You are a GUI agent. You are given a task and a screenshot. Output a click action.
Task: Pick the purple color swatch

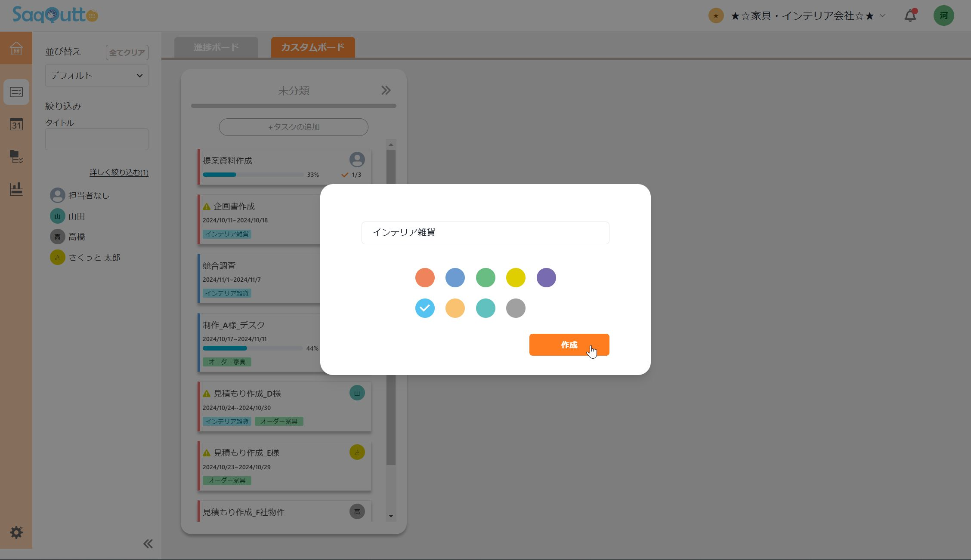tap(546, 277)
